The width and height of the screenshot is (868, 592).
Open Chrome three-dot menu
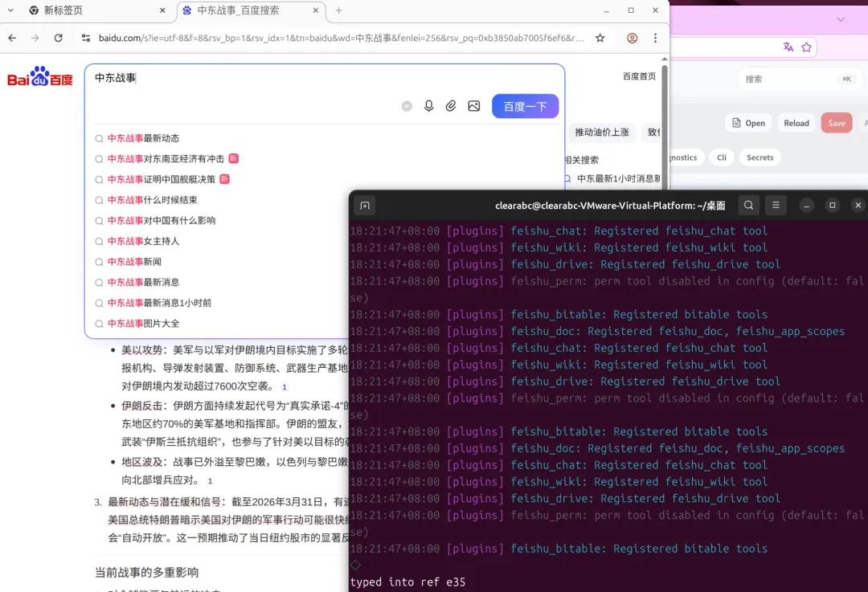pyautogui.click(x=656, y=39)
